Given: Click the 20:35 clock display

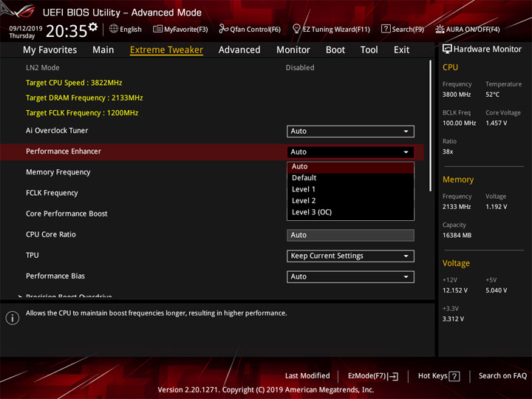Looking at the screenshot, I should [x=66, y=31].
